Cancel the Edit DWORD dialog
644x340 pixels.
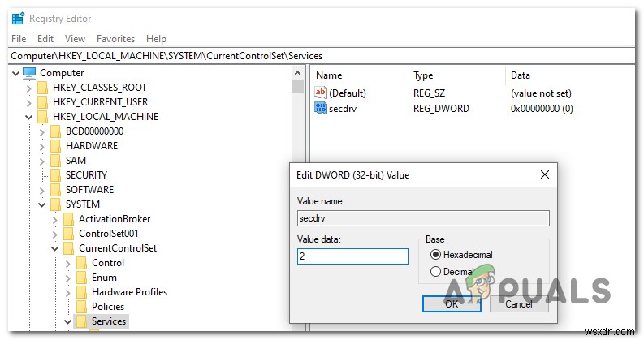click(x=519, y=303)
